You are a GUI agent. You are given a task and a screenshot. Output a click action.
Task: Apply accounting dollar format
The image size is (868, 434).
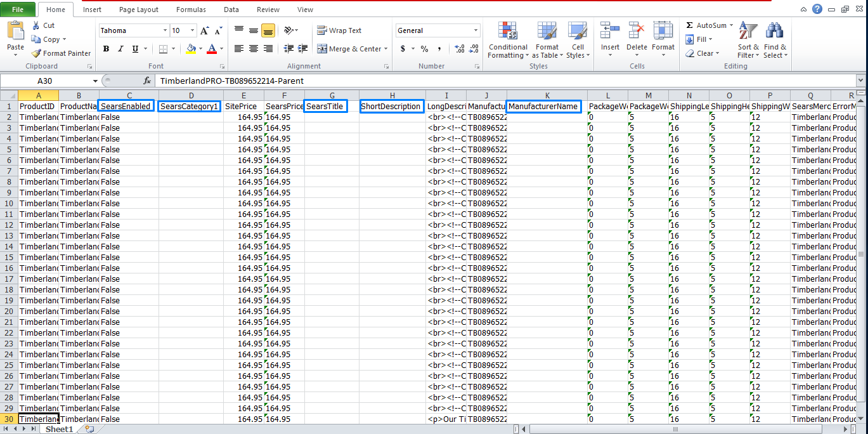tap(403, 49)
